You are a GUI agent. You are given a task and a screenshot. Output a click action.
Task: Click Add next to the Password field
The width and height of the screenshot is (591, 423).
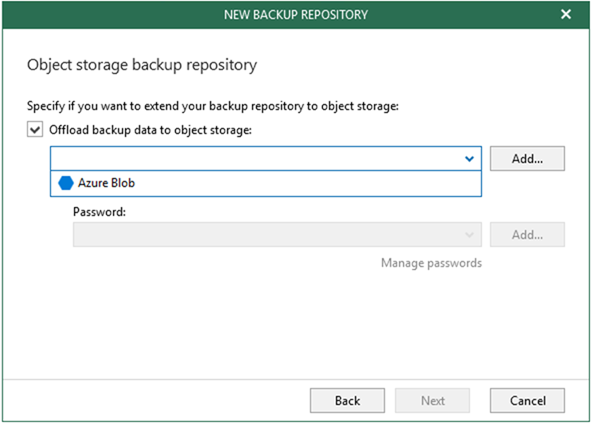tap(527, 234)
